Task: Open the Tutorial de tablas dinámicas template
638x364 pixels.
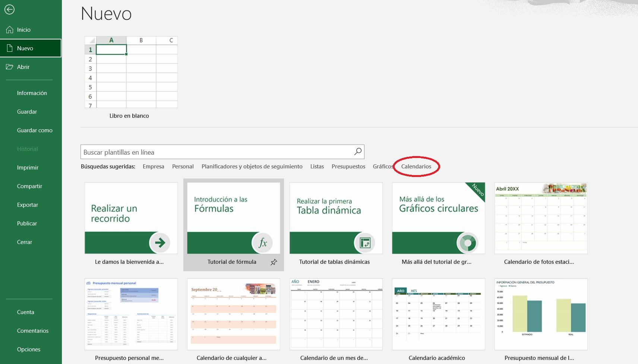Action: (x=336, y=218)
